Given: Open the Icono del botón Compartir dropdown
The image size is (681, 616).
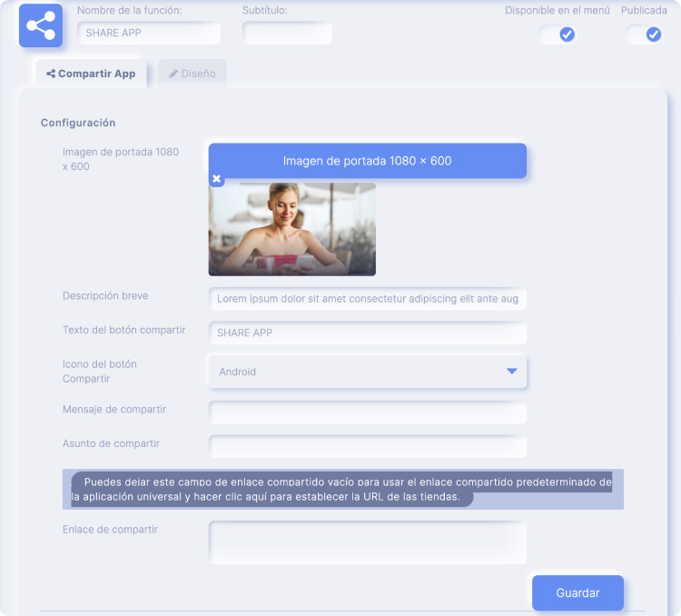Looking at the screenshot, I should [x=368, y=372].
